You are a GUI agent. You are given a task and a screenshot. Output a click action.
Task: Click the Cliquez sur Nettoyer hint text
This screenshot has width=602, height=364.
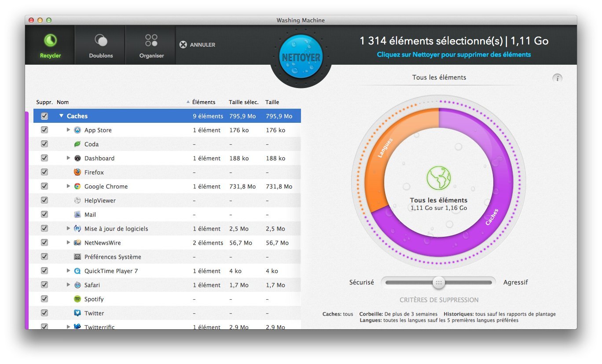click(454, 55)
